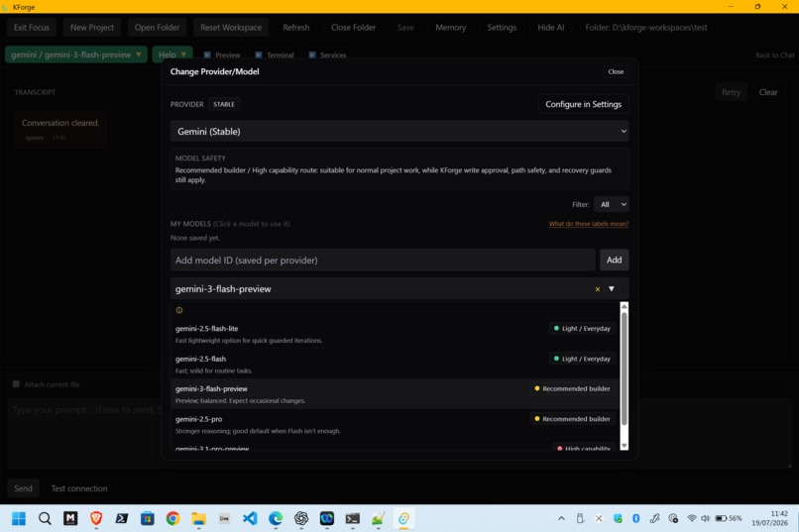Close the Change Provider/Model dialog
799x532 pixels.
[x=616, y=71]
